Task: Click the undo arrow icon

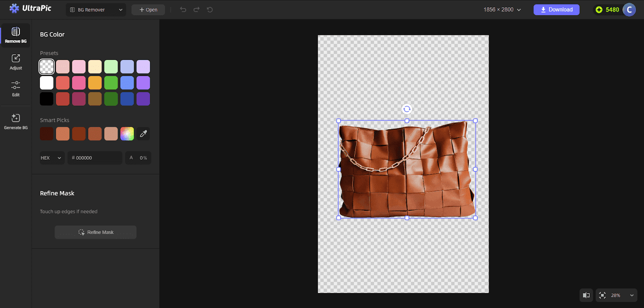Action: click(x=183, y=10)
